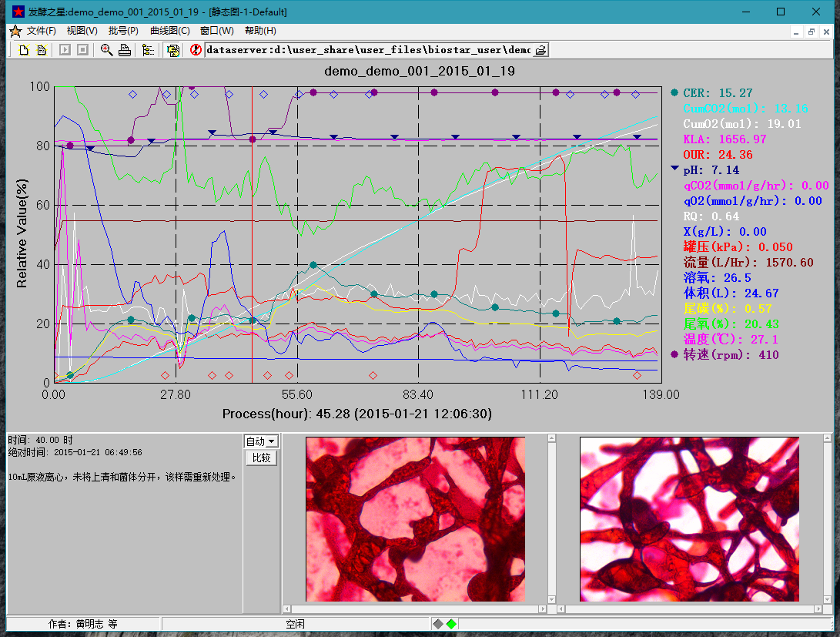
Task: Toggle the 转速(rpm) curve legend entry
Action: pyautogui.click(x=731, y=354)
